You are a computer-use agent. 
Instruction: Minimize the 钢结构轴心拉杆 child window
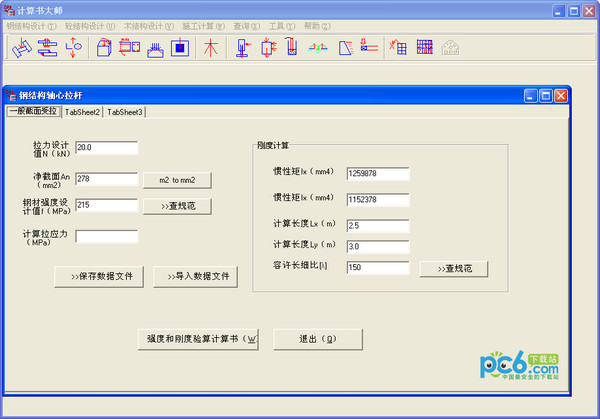pyautogui.click(x=530, y=96)
